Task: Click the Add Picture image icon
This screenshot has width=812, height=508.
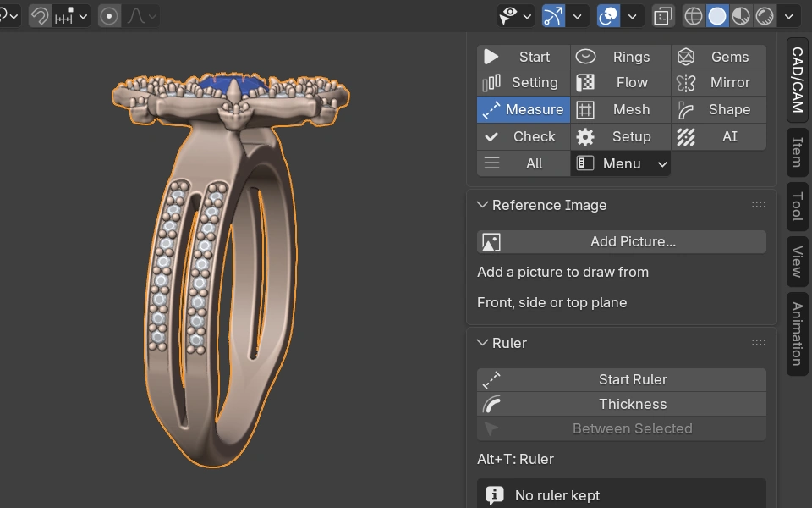Action: [x=491, y=242]
